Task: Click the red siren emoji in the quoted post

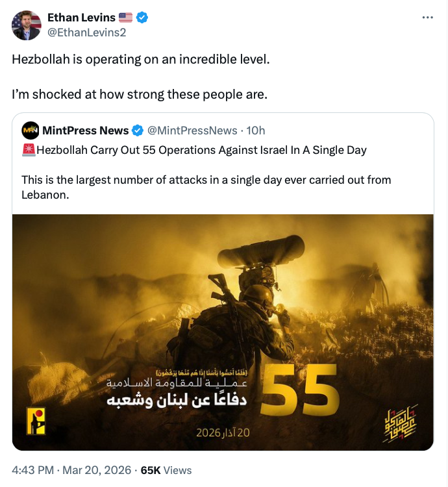Action: click(28, 150)
